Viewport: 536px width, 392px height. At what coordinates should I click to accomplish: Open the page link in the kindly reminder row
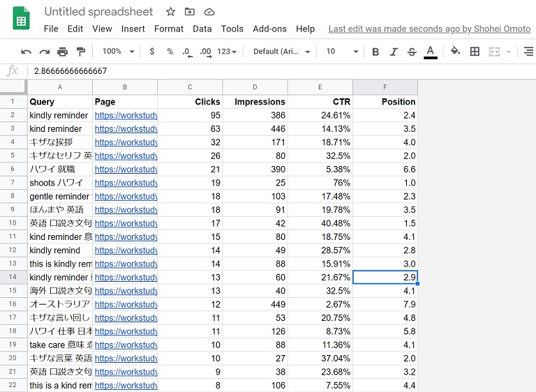click(125, 116)
